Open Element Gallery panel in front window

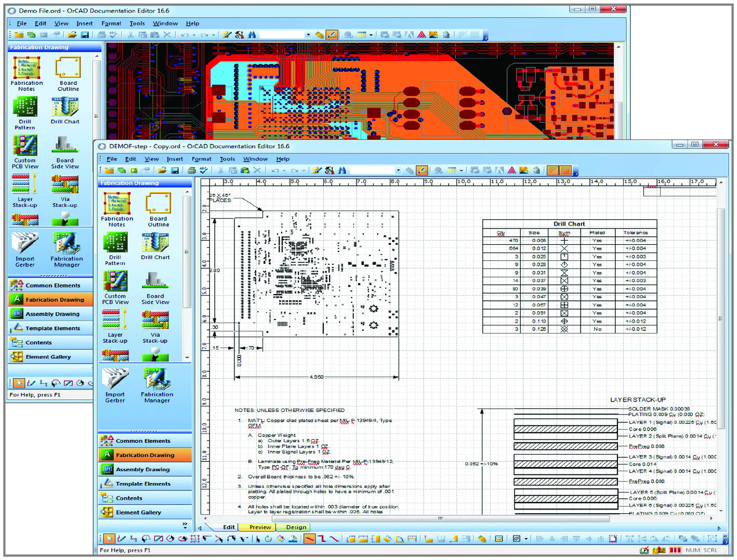pyautogui.click(x=145, y=512)
